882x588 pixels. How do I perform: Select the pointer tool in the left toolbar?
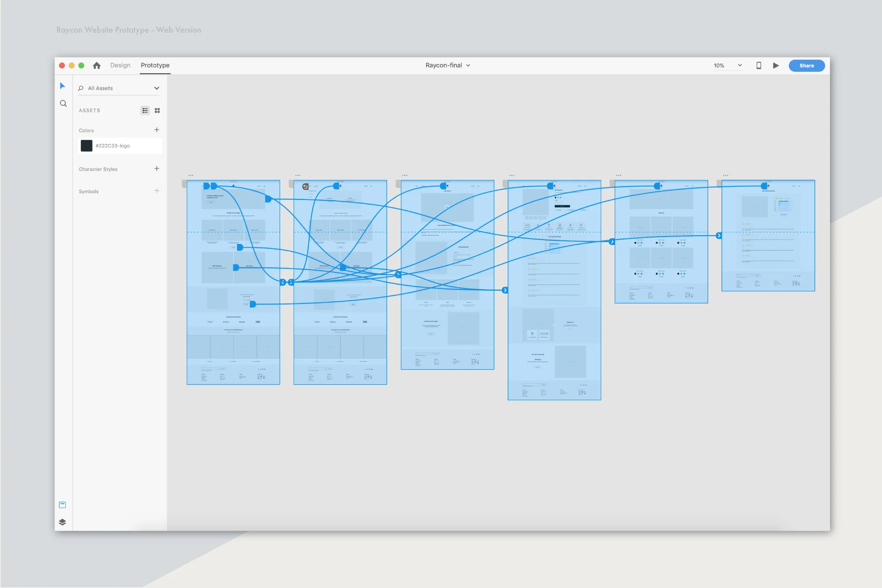[63, 86]
